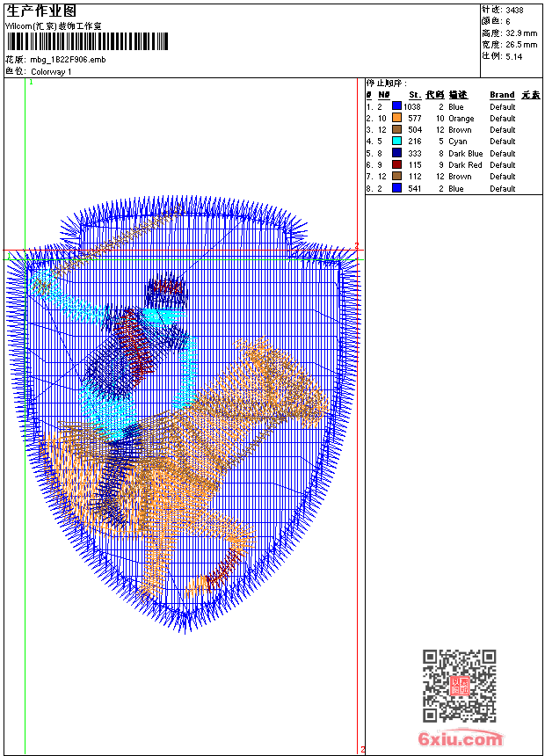The width and height of the screenshot is (545, 756).
Task: Click the Orange description in row 2
Action: point(461,119)
